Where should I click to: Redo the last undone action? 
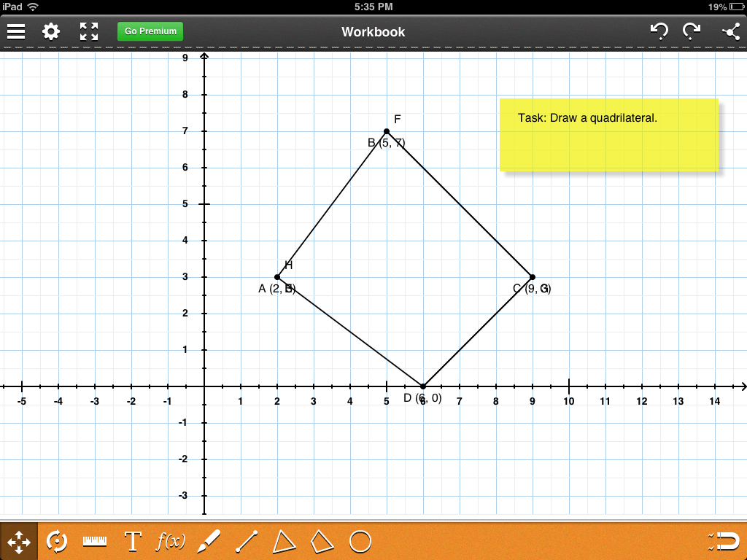[692, 31]
